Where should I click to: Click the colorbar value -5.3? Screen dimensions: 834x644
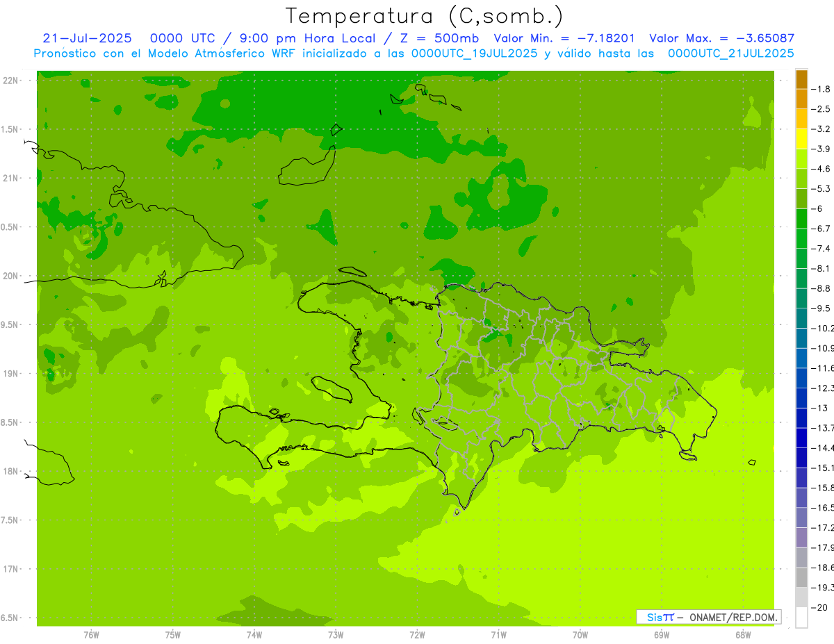821,188
